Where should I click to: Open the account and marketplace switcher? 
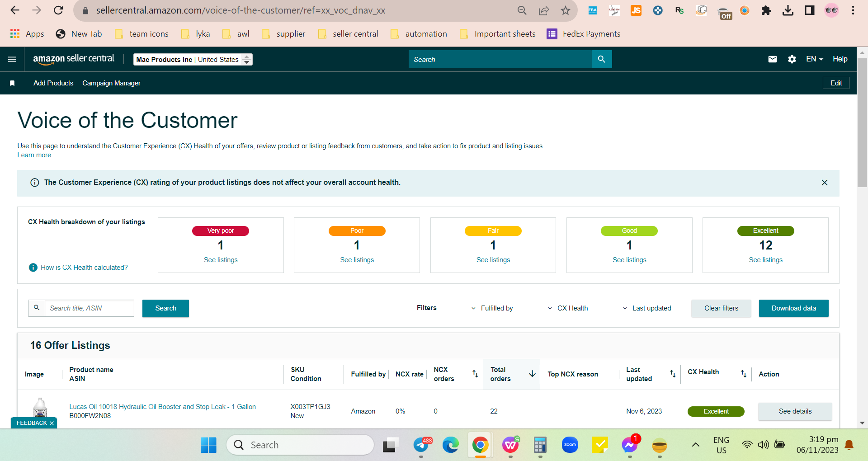click(x=193, y=60)
